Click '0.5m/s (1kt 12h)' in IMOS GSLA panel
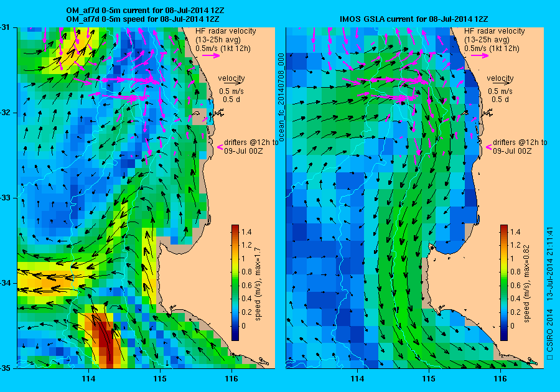Screen dimensions: 560x392 pos(492,49)
